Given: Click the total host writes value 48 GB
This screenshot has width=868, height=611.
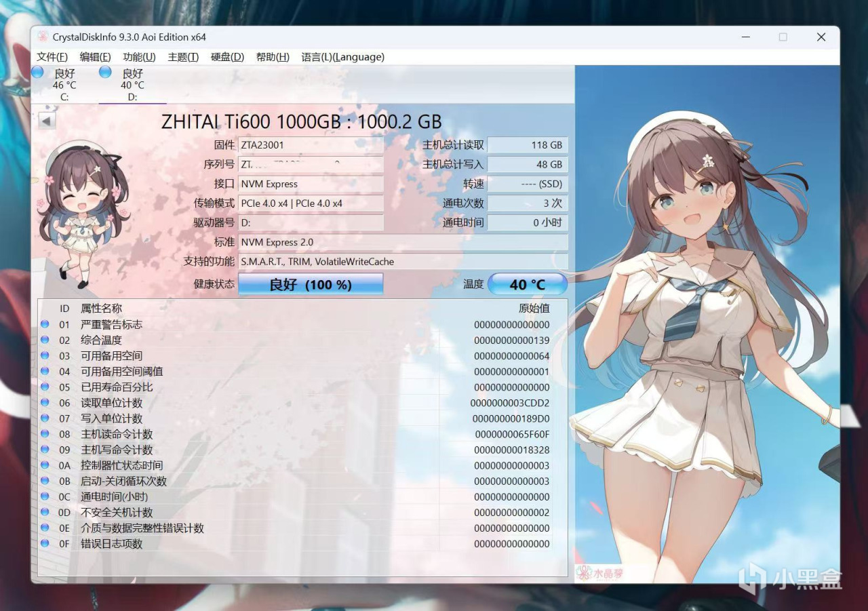Looking at the screenshot, I should [x=528, y=164].
